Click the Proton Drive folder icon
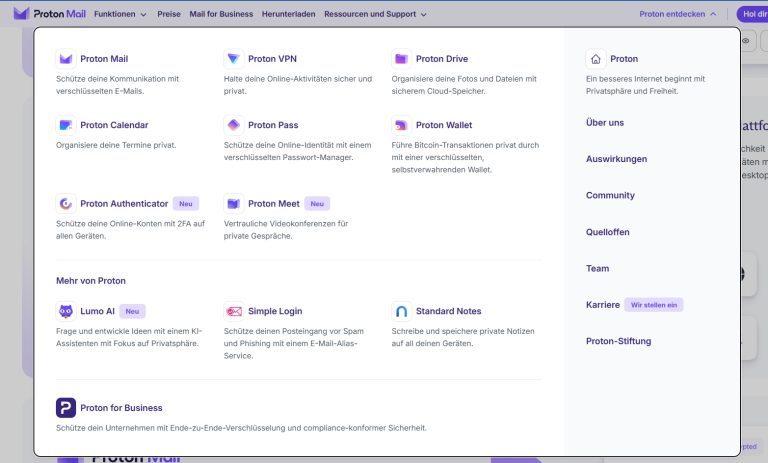Image resolution: width=768 pixels, height=463 pixels. pyautogui.click(x=401, y=59)
